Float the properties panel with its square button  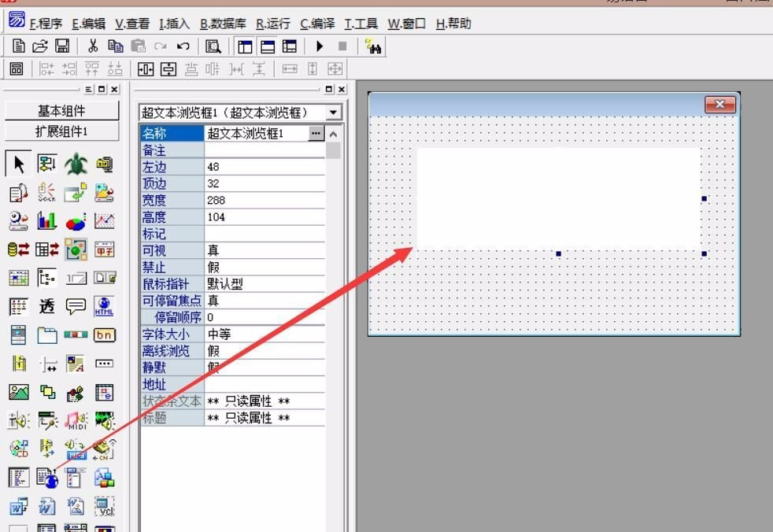tap(329, 89)
